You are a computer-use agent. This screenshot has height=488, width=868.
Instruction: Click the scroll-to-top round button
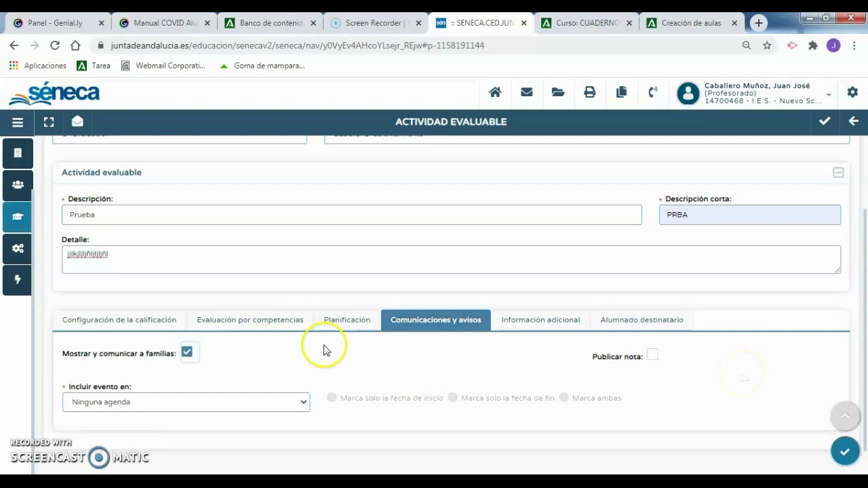click(845, 416)
